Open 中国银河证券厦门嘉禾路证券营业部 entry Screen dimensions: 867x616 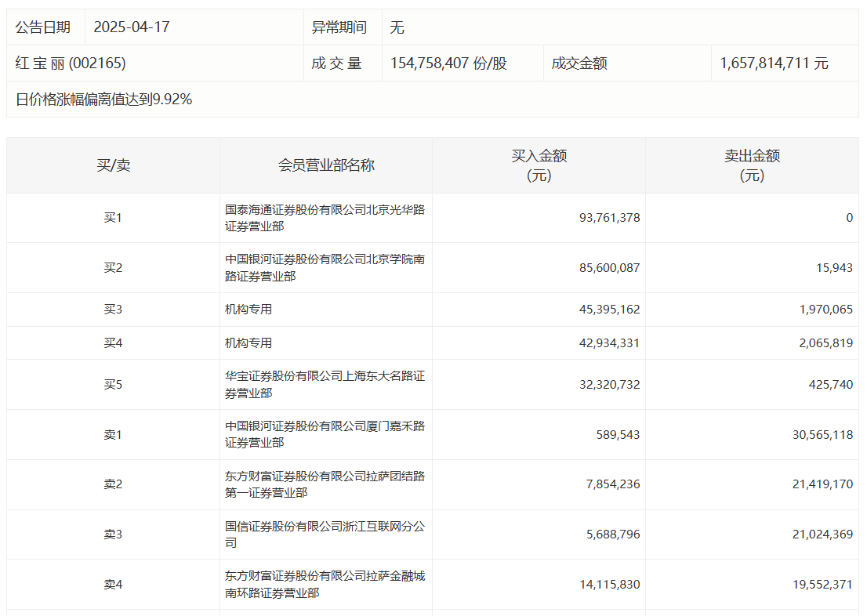click(325, 434)
